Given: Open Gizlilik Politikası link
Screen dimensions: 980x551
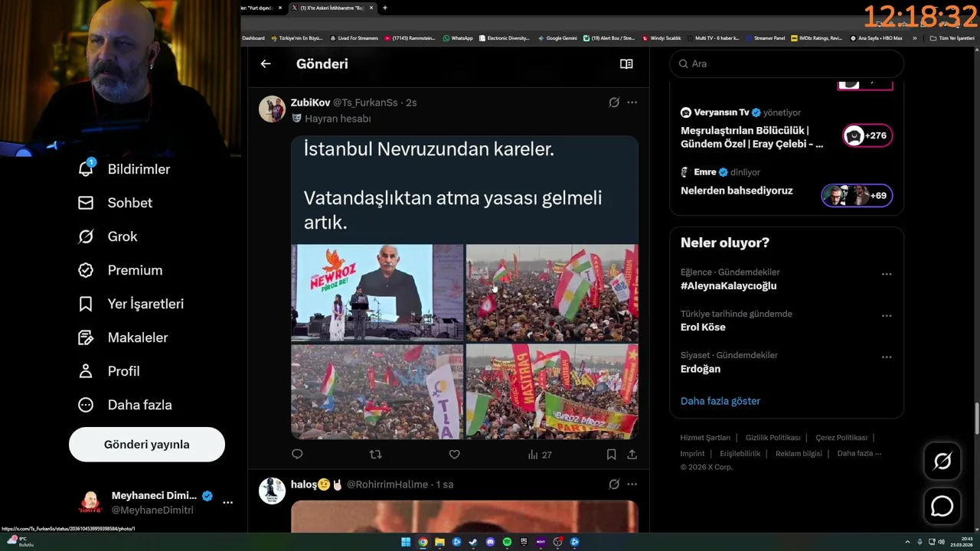Looking at the screenshot, I should [773, 438].
